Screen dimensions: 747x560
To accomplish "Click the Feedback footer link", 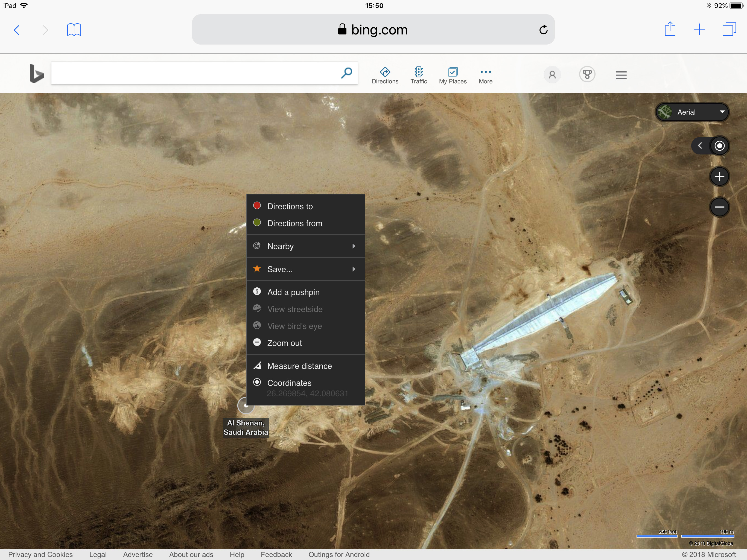I will click(276, 554).
